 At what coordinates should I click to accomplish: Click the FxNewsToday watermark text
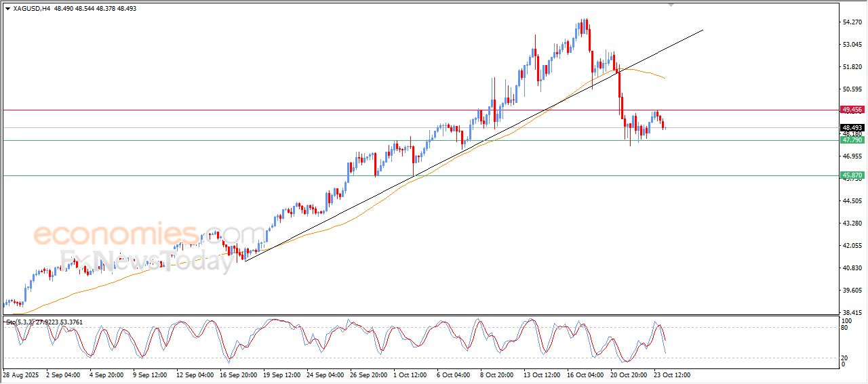146,261
